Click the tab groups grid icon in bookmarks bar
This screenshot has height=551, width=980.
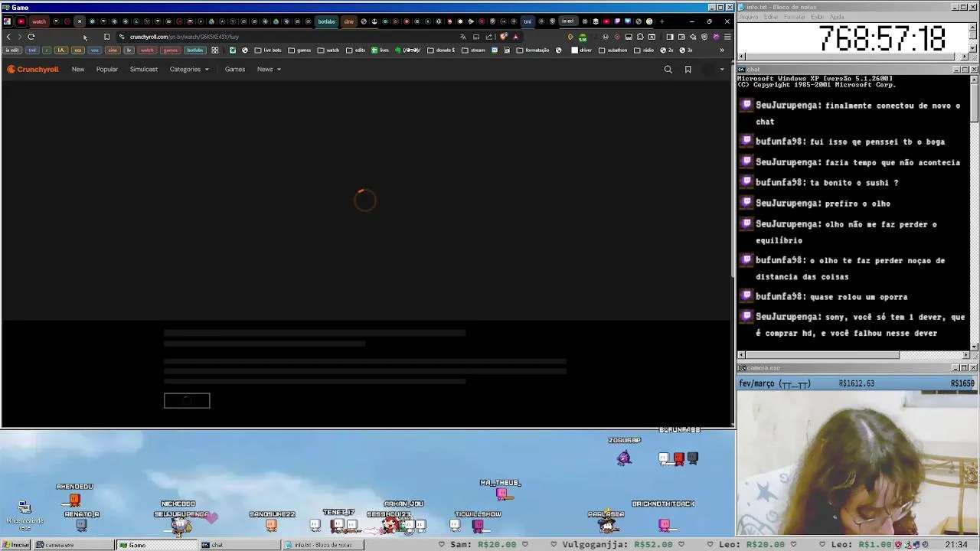point(215,51)
